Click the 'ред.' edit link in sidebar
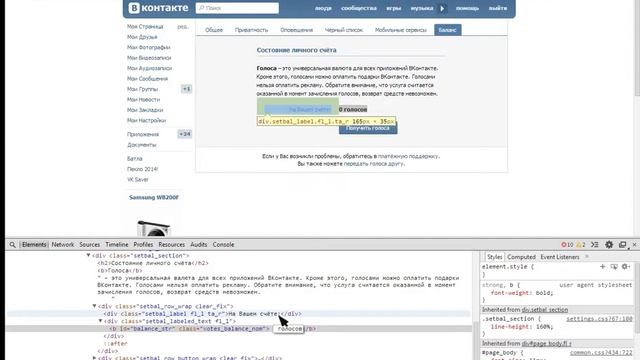This screenshot has height=360, width=640. (183, 27)
